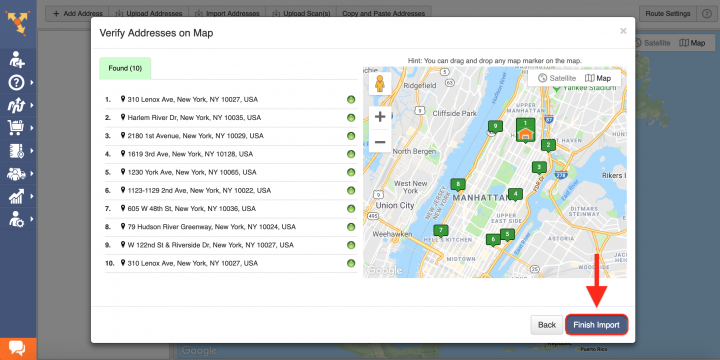This screenshot has width=720, height=360.
Task: Select address 1123-1129 2nd Ave
Action: (231, 191)
